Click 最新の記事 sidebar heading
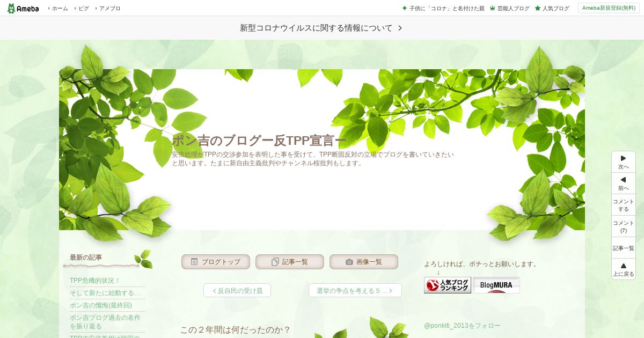The height and width of the screenshot is (338, 644). pyautogui.click(x=86, y=258)
